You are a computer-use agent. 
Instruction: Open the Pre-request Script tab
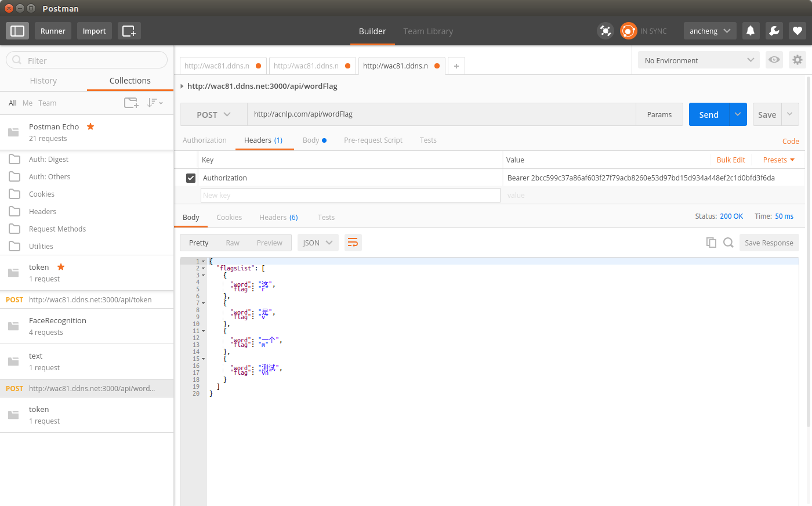[373, 140]
